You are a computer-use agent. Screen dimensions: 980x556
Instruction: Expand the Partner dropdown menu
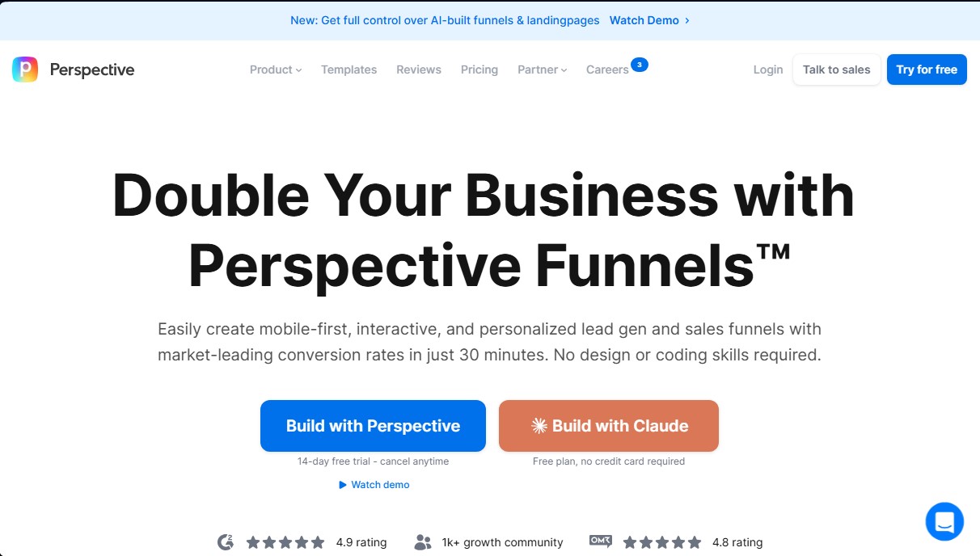click(543, 69)
